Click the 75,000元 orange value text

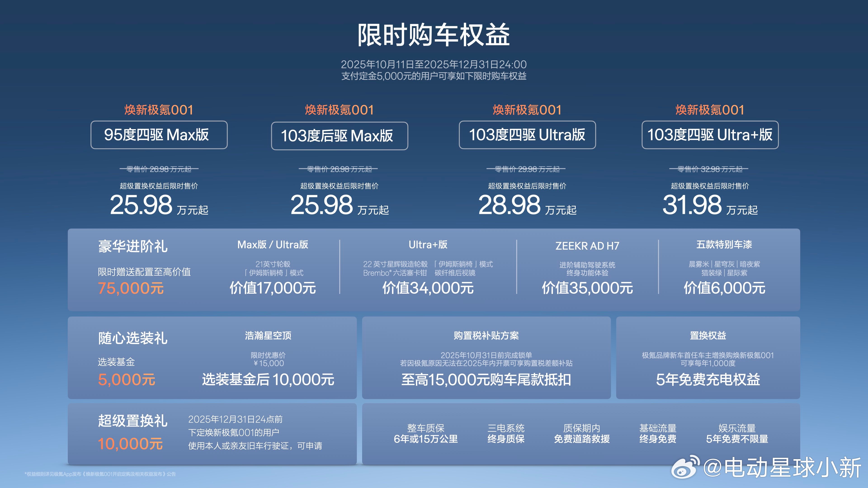coord(131,288)
